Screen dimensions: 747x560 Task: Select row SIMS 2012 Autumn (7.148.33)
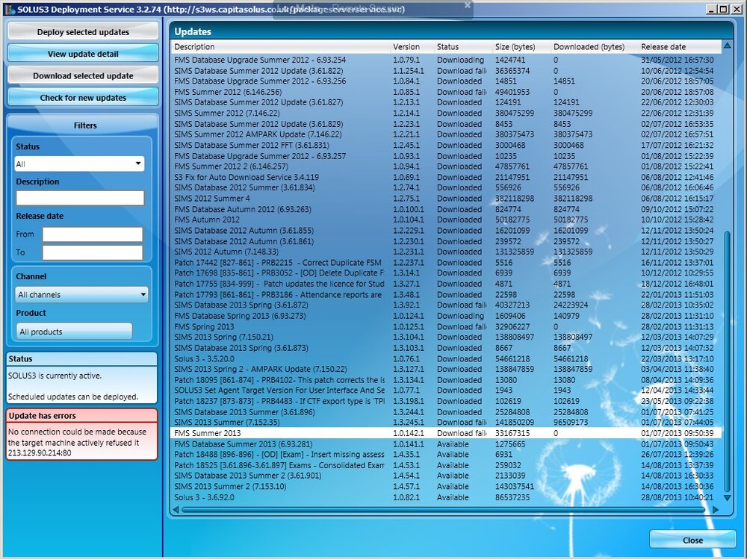pos(446,252)
